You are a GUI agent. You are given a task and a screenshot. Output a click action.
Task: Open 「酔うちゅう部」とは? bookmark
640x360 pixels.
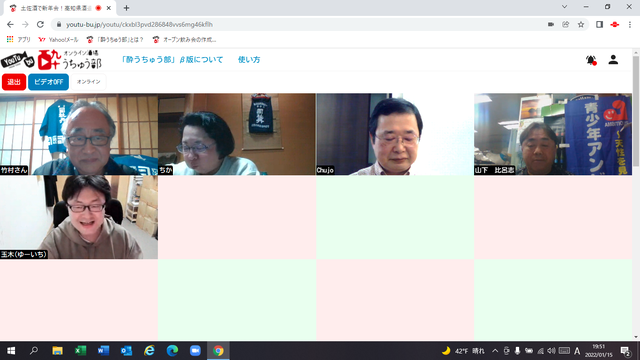(115, 40)
